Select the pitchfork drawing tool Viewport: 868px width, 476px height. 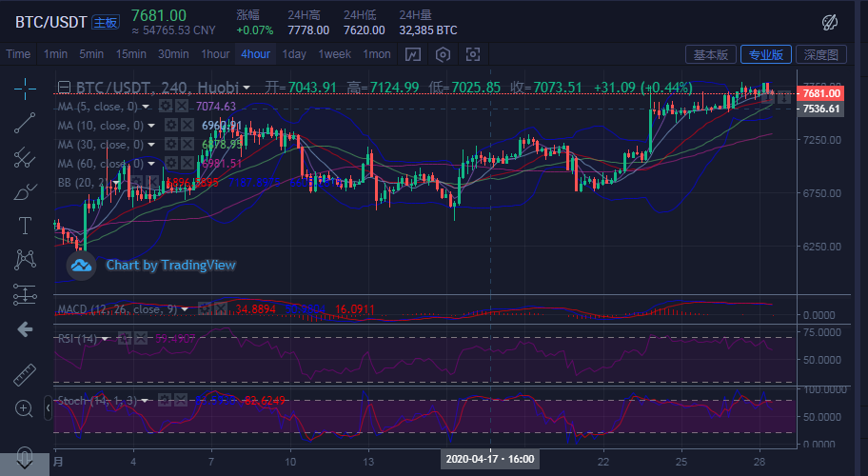coord(25,157)
